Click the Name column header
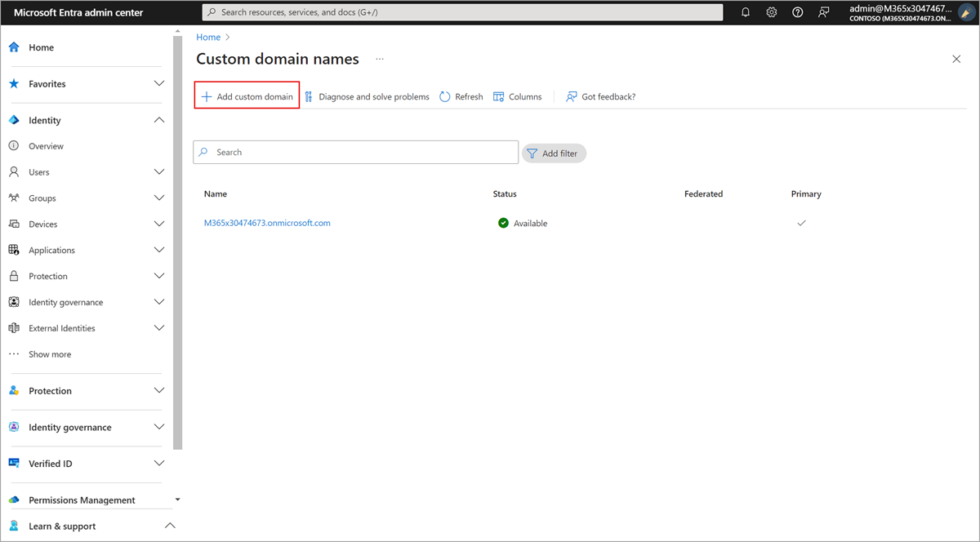The image size is (980, 542). click(x=216, y=194)
